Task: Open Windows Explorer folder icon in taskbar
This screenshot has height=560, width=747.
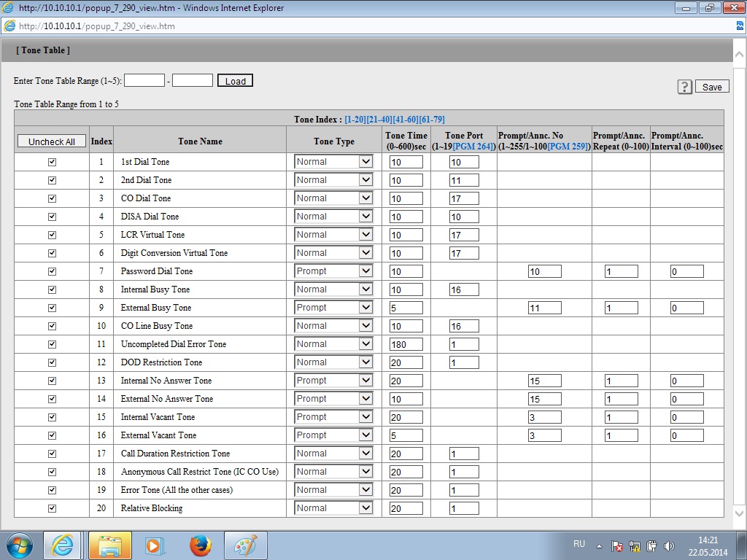Action: (109, 545)
